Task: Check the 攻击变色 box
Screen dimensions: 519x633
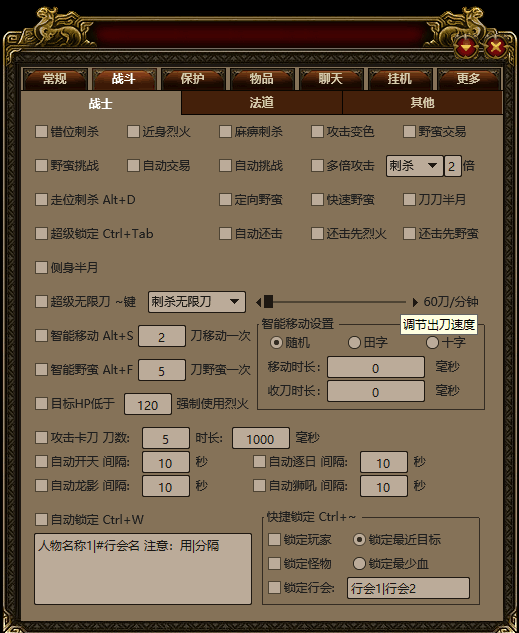Action: pos(317,132)
